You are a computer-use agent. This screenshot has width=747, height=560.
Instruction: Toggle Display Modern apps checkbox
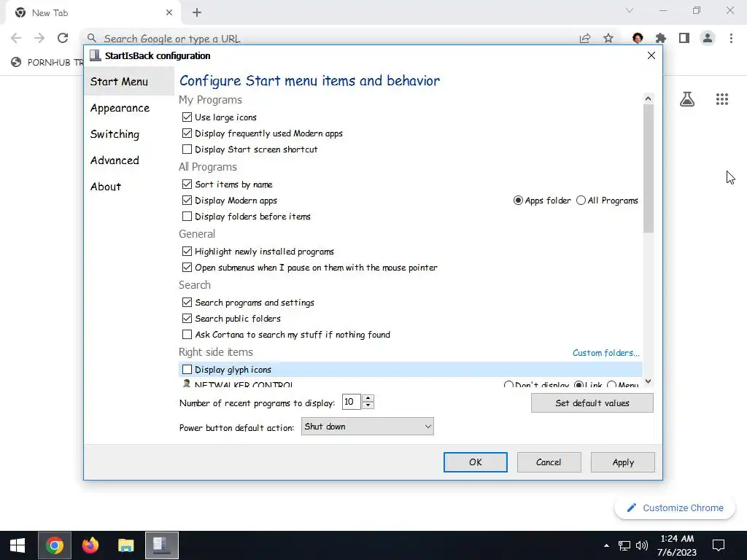[187, 201]
